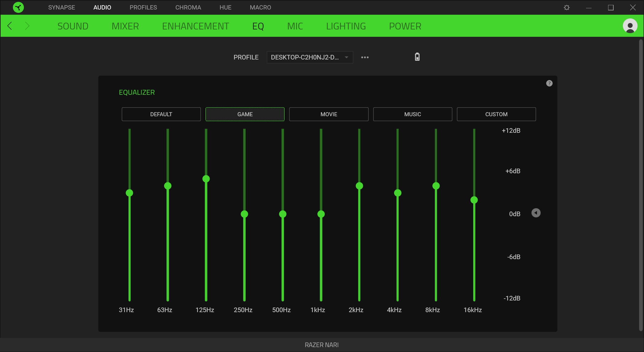Click the battery status icon

coord(417,57)
